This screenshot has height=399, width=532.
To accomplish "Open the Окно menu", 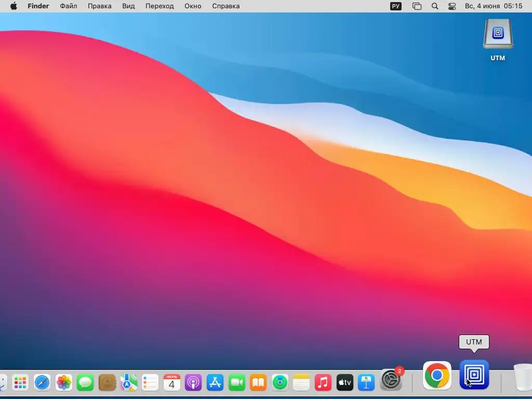I will tap(193, 6).
